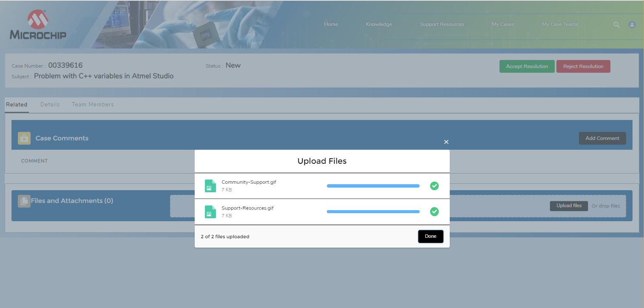Open the user profile avatar icon
This screenshot has height=308, width=644.
(x=632, y=25)
